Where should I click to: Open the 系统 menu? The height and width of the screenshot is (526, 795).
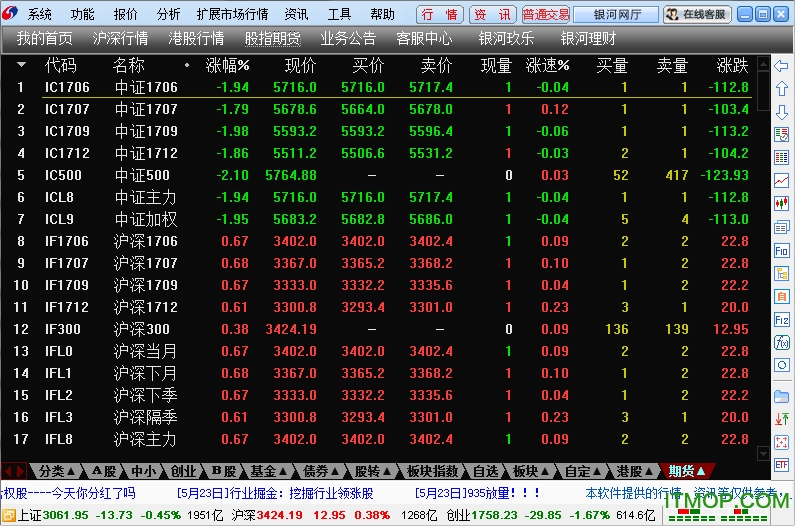point(40,14)
